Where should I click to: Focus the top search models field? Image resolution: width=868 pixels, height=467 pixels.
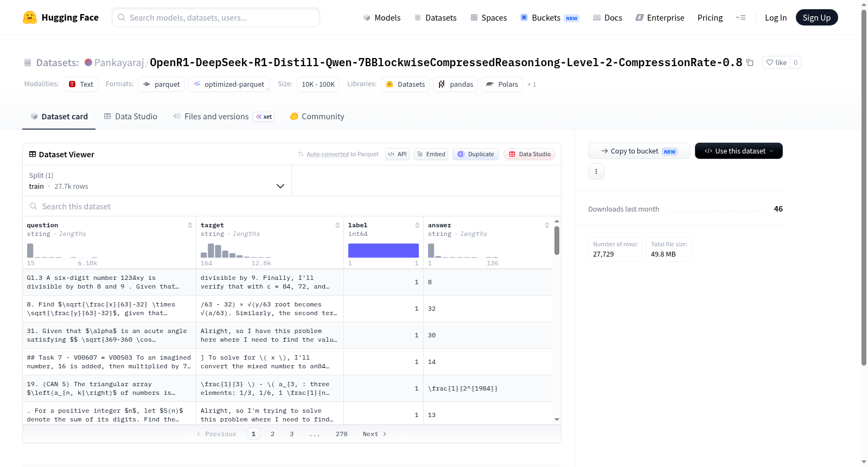tap(216, 17)
